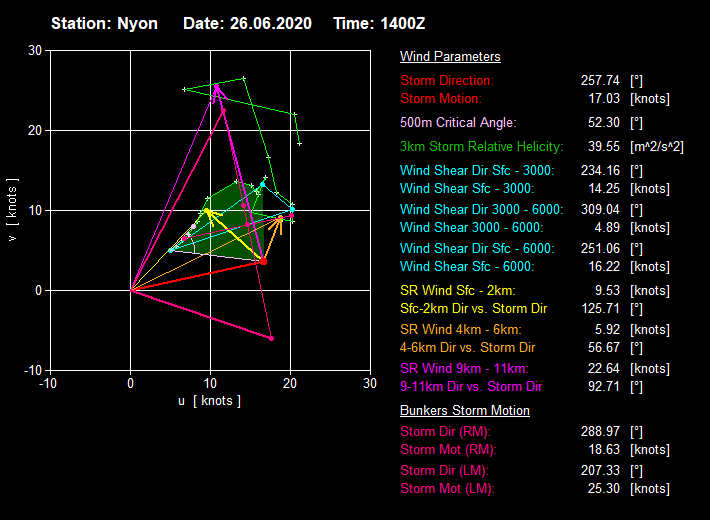Click the red storm motion dot

263,261
